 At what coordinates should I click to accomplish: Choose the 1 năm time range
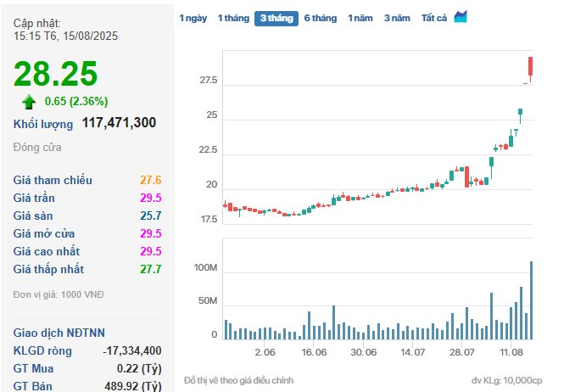tap(360, 18)
